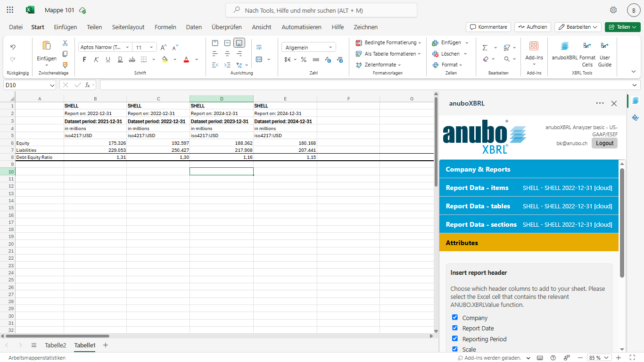Click the font color red swatch
Image resolution: width=644 pixels, height=362 pixels.
[x=186, y=59]
